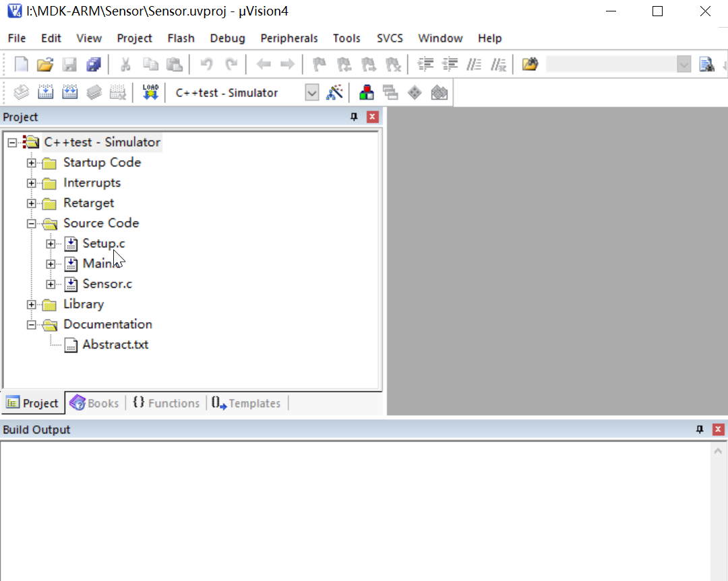
Task: Select the Project tab
Action: pyautogui.click(x=32, y=403)
